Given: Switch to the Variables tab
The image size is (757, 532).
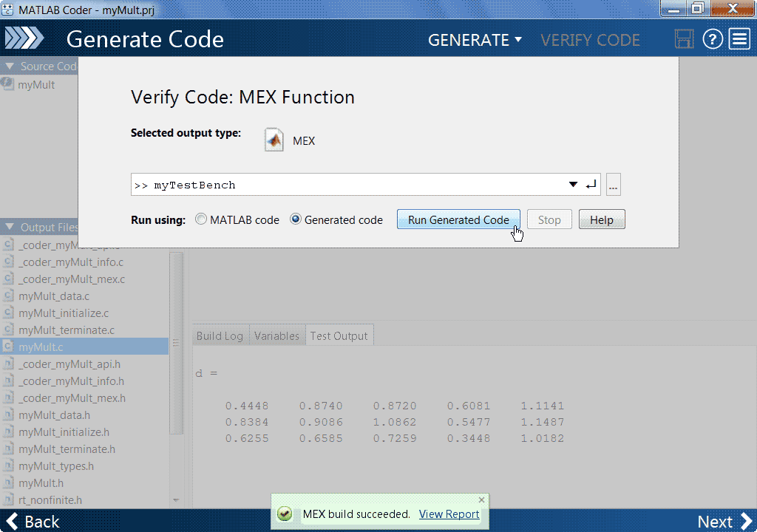Looking at the screenshot, I should point(276,335).
